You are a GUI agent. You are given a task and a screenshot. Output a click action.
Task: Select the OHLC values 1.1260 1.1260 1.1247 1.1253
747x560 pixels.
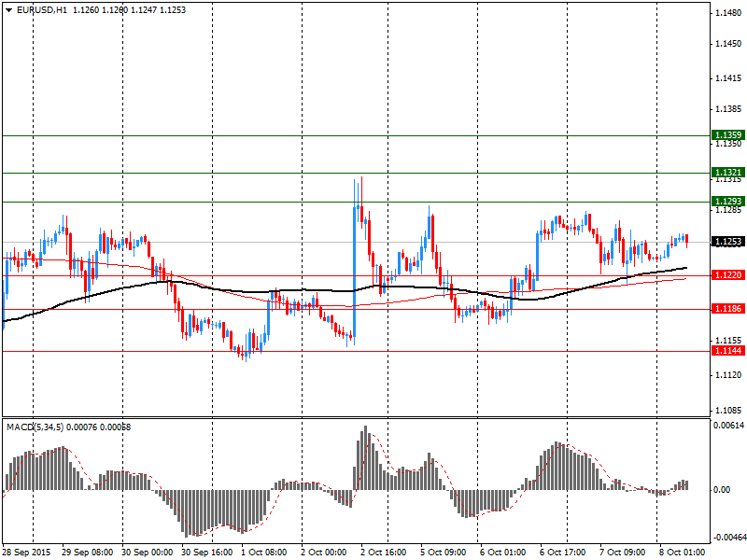coord(129,10)
